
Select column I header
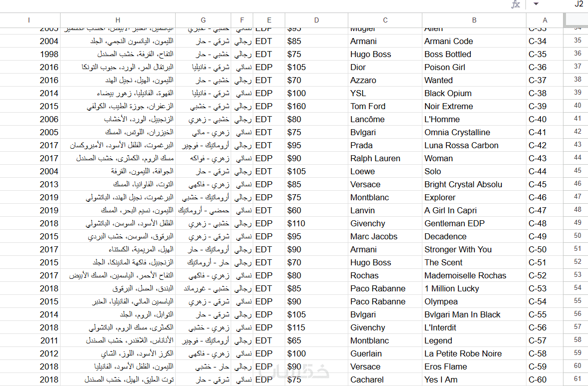[29, 20]
